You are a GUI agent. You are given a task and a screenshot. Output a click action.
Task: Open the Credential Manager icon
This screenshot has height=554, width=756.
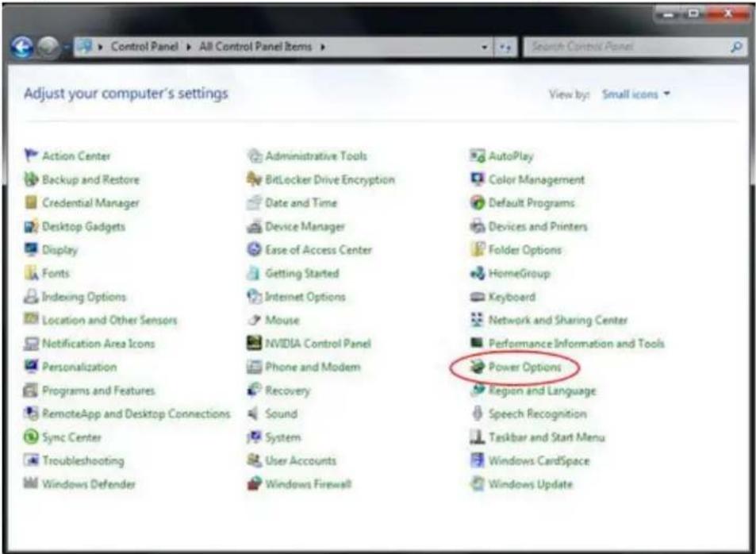click(x=31, y=202)
